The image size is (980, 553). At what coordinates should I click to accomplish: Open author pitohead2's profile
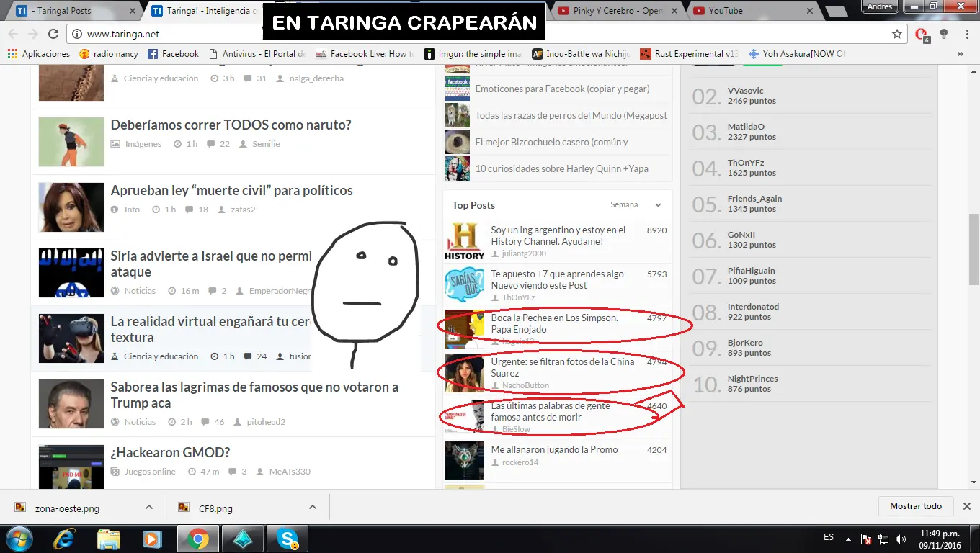[x=266, y=422]
